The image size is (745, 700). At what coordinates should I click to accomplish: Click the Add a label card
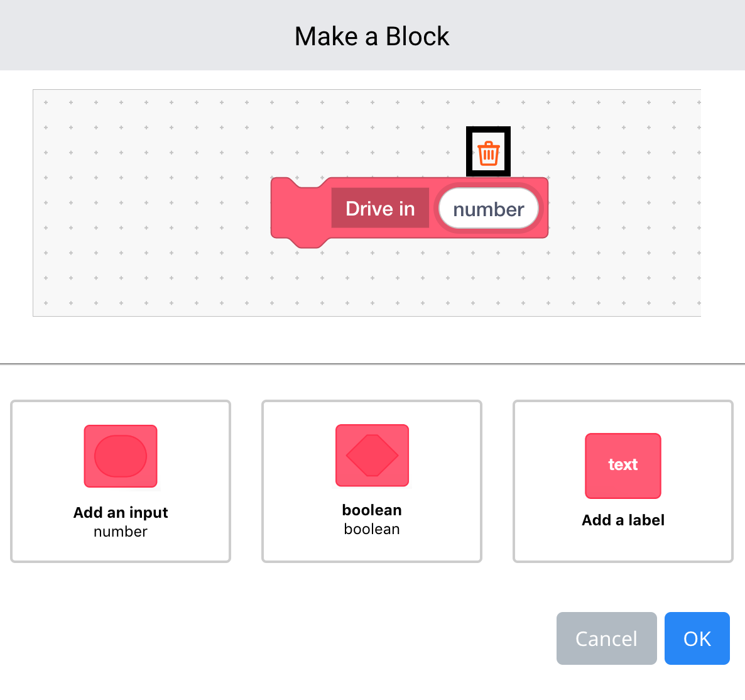pos(623,481)
